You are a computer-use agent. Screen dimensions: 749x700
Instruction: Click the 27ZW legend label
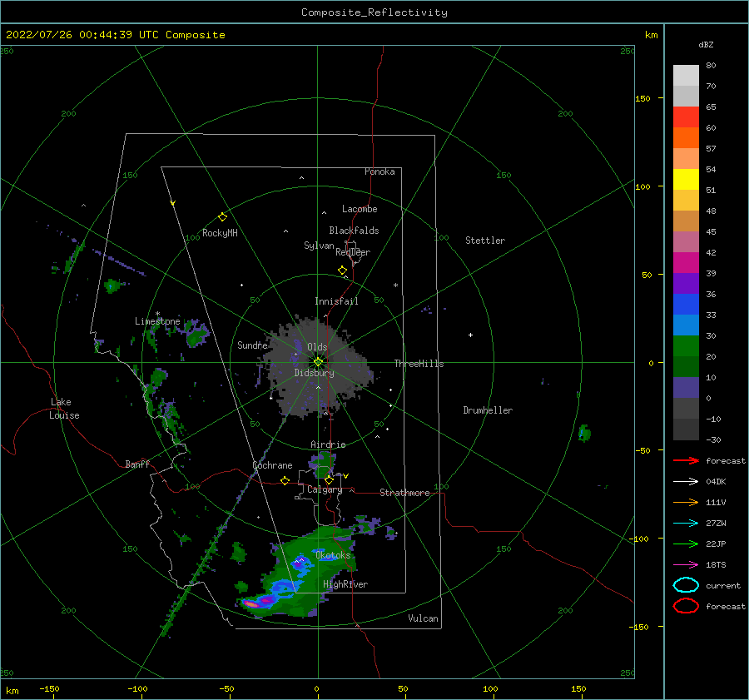(x=716, y=524)
